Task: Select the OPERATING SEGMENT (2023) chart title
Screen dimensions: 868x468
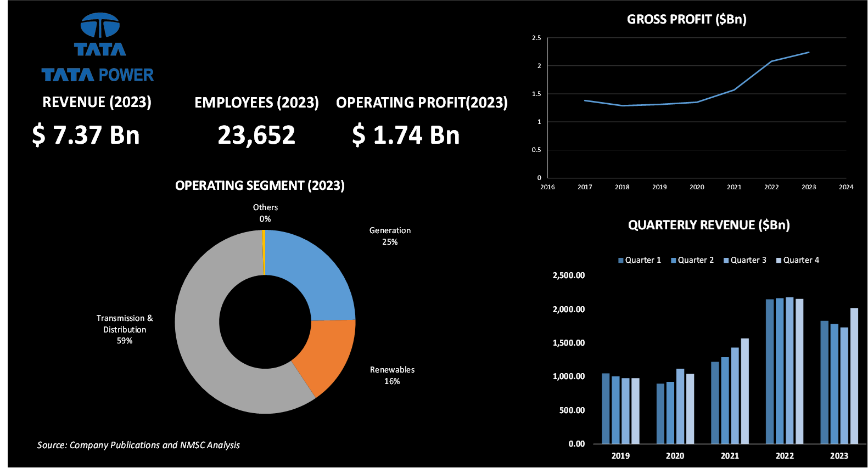Action: 260,185
